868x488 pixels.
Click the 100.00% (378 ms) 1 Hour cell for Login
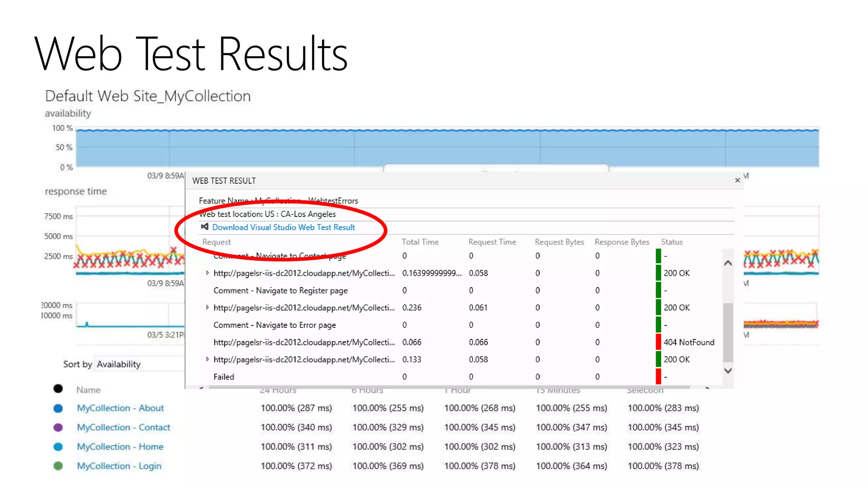480,466
